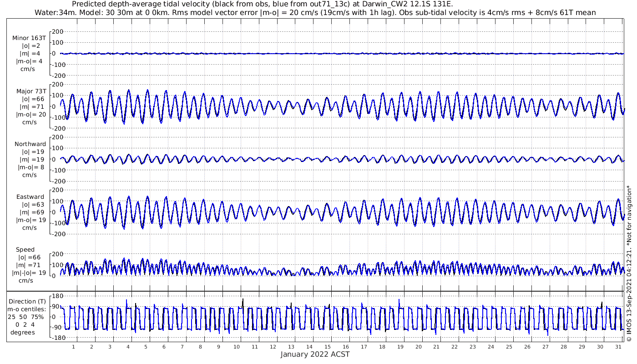
Task: Click day '5' on the date axis
Action: pyautogui.click(x=146, y=347)
